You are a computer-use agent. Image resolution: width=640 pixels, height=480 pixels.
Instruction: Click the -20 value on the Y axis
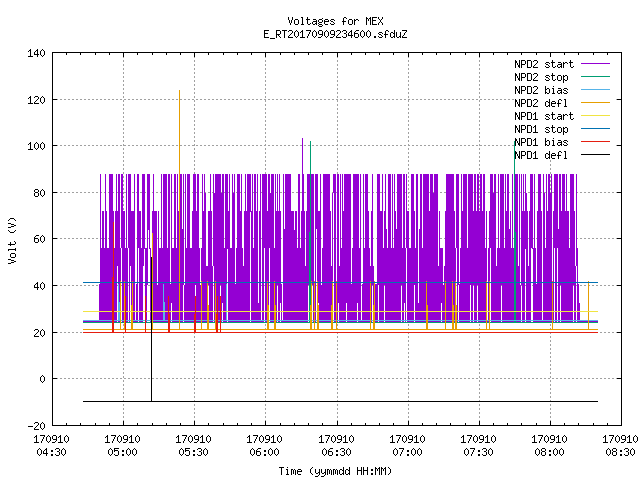point(36,426)
